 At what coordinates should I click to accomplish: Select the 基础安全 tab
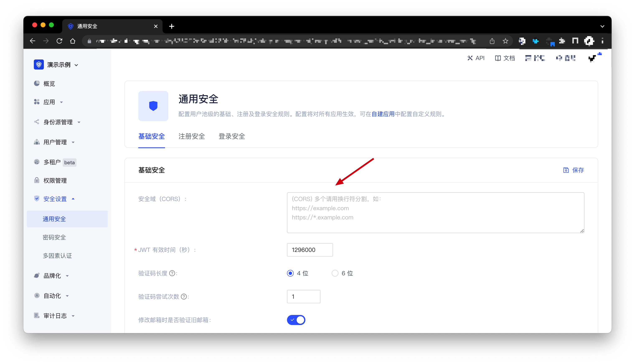[151, 136]
